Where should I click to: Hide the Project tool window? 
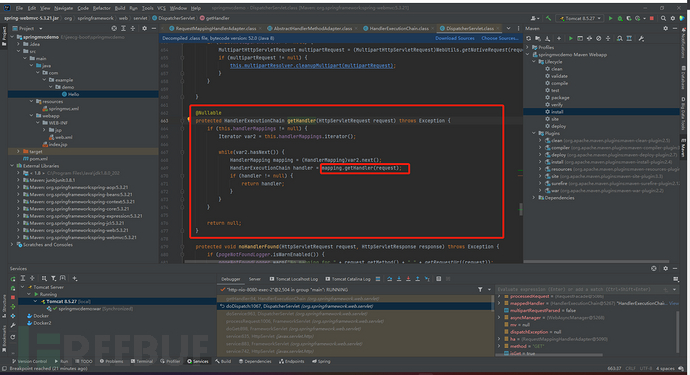[154, 28]
